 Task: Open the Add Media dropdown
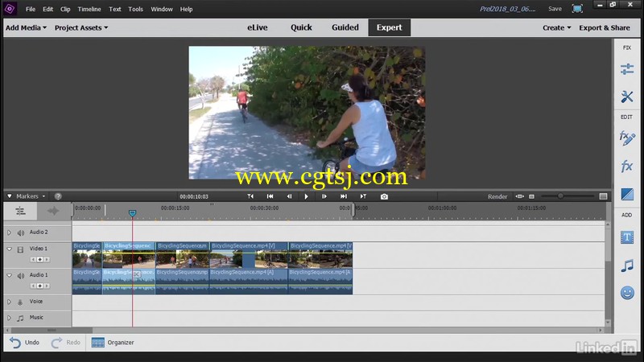(x=26, y=27)
